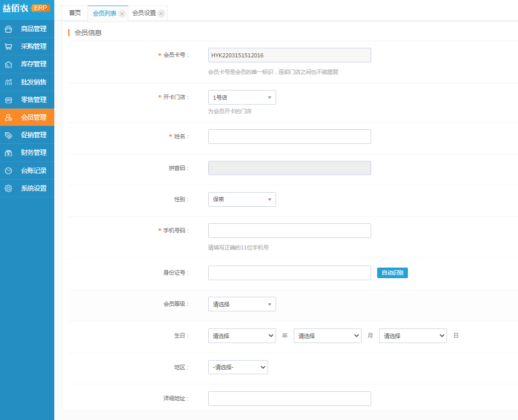Switch to the 首页 tab
The height and width of the screenshot is (420, 518).
coord(74,13)
